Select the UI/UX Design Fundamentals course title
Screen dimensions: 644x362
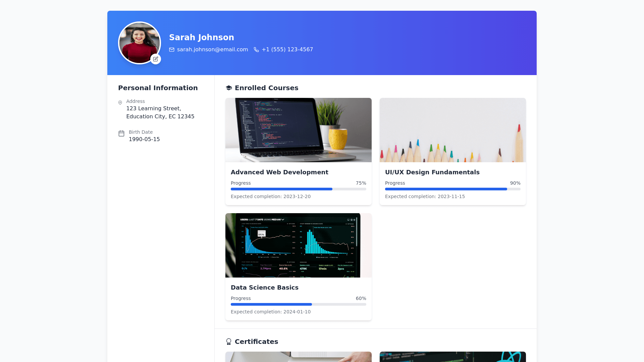[432, 172]
